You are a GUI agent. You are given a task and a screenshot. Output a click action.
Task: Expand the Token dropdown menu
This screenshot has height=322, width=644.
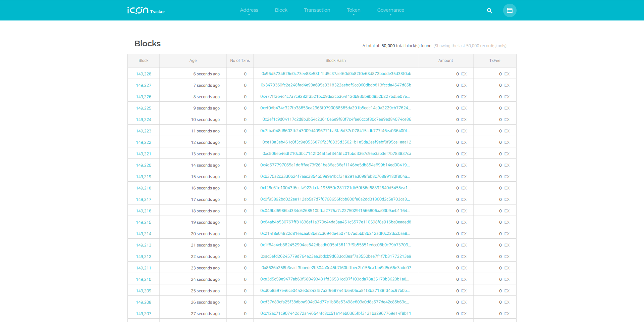coord(354,10)
